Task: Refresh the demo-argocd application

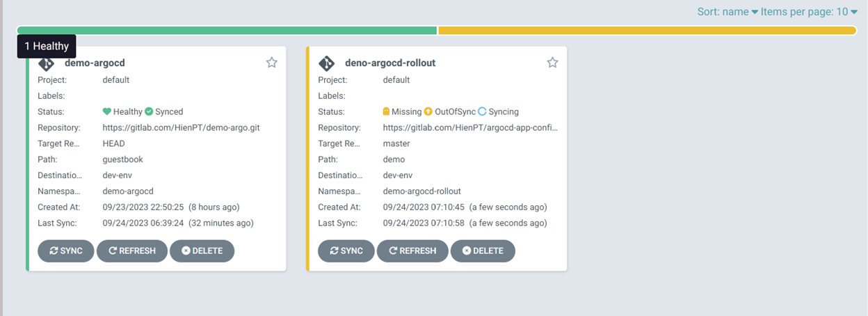Action: click(132, 251)
